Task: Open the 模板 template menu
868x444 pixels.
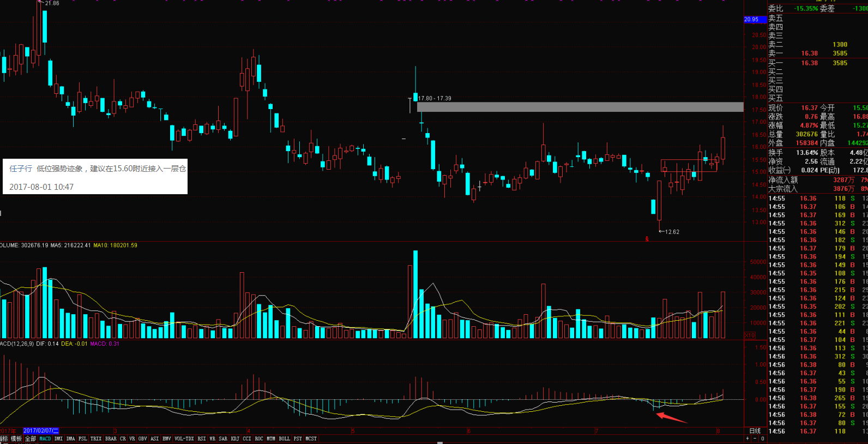Action: pos(16,439)
